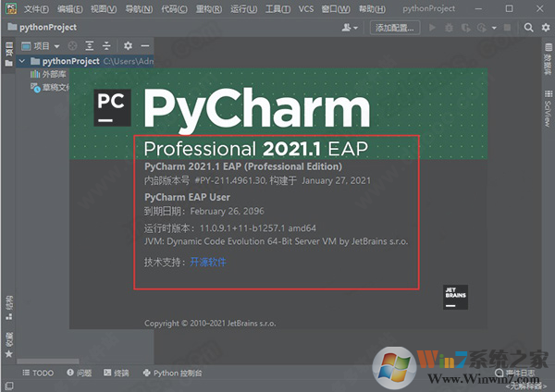Hide the Project panel with minus icon
Screen dimensions: 555x392
click(145, 46)
